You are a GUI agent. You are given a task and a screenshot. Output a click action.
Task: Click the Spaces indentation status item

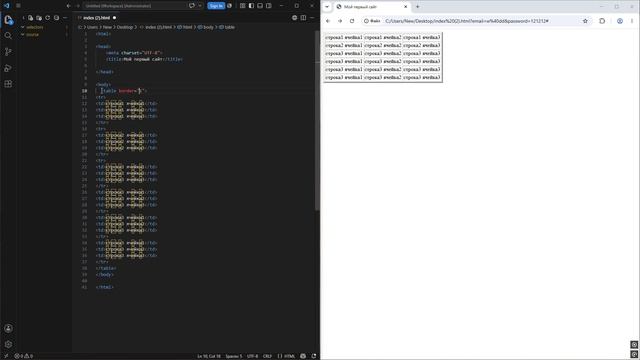[x=234, y=356]
